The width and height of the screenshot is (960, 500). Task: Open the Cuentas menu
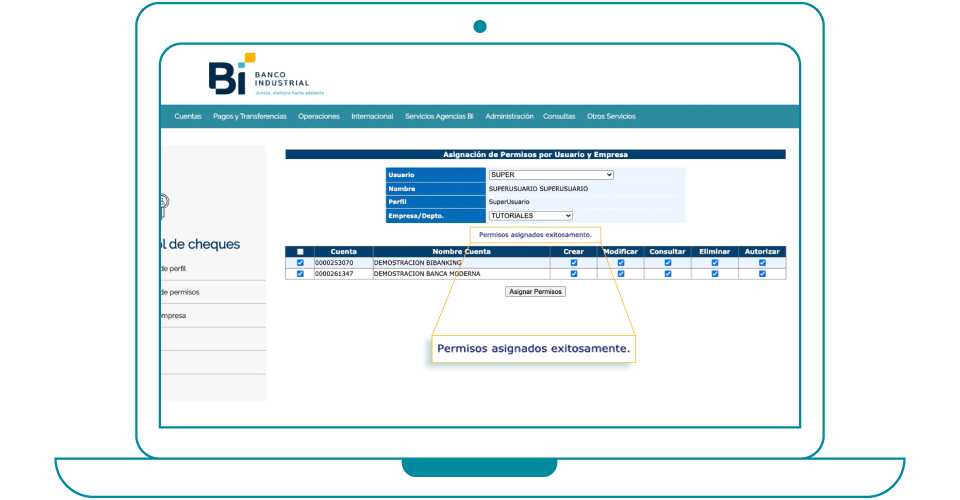coord(187,116)
